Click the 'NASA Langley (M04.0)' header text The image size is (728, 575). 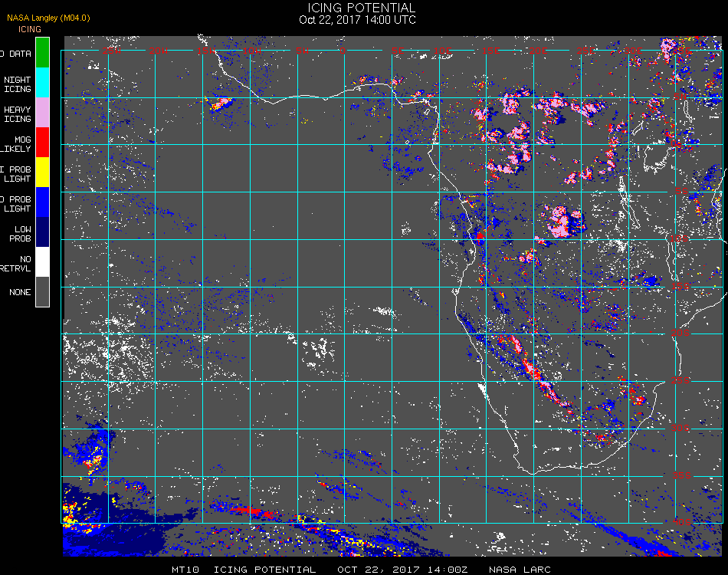(x=48, y=18)
